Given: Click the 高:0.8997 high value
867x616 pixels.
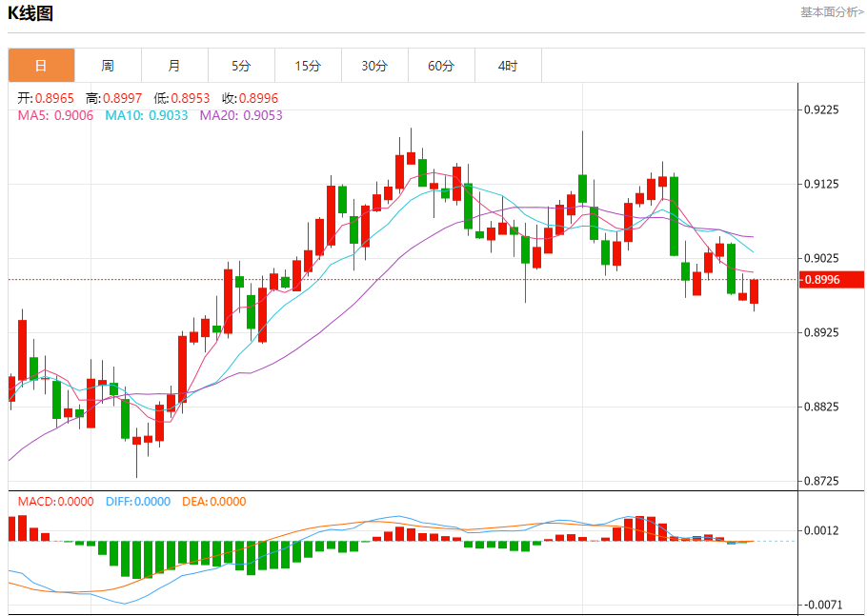Looking at the screenshot, I should click(x=114, y=98).
